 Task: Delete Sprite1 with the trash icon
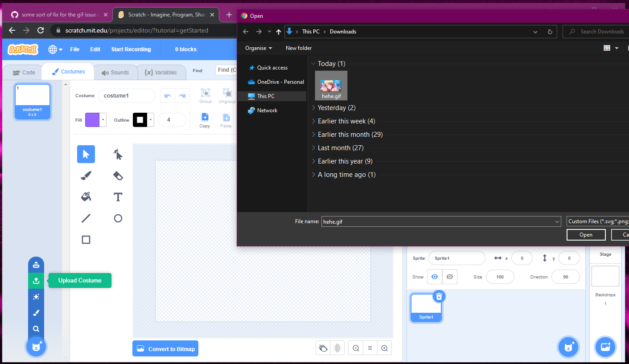coord(439,296)
